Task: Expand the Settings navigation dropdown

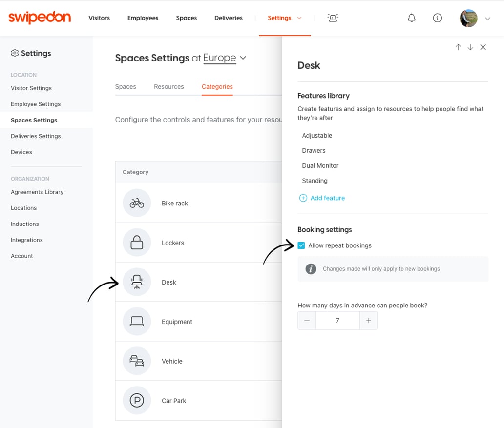Action: [x=299, y=18]
